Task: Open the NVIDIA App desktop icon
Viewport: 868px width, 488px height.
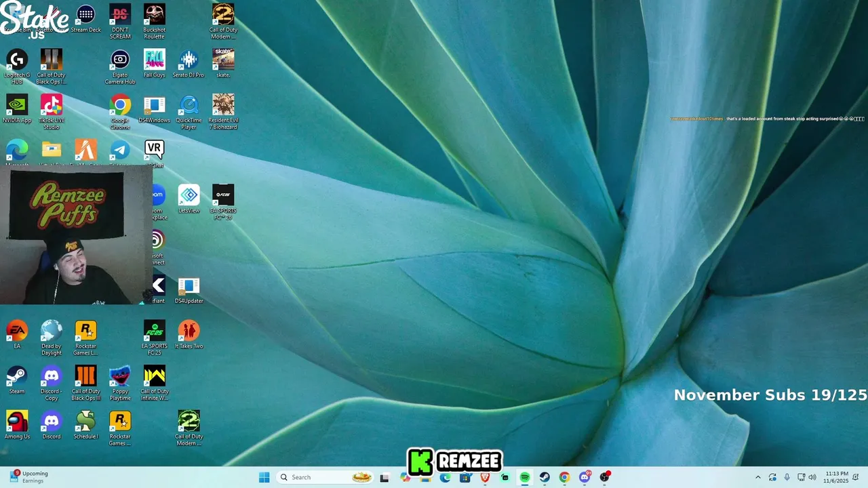Action: tap(17, 109)
